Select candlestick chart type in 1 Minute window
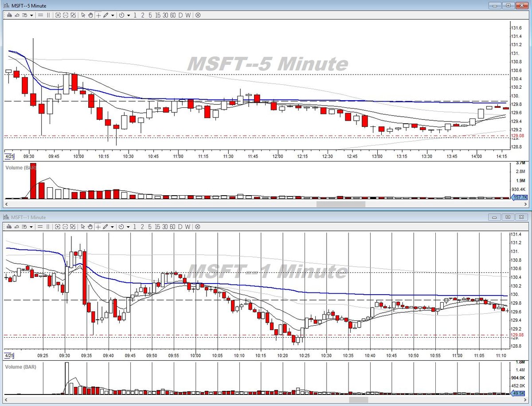This screenshot has width=532, height=406. [9, 226]
